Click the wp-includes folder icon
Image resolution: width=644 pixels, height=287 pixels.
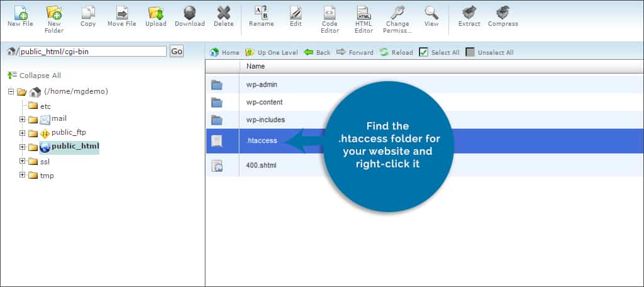216,120
